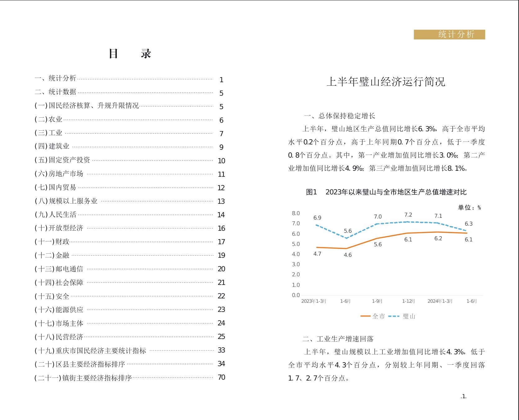Click the (六)房地产市场 entry
The image size is (519, 420).
[130, 174]
